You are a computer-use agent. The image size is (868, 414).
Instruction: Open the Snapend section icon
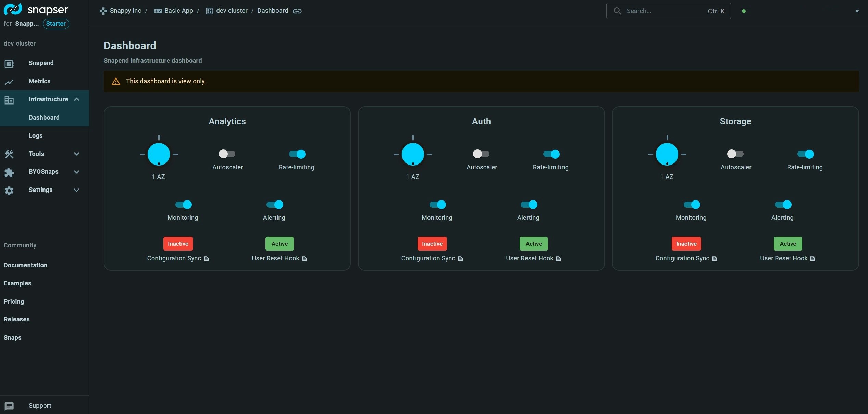(9, 63)
